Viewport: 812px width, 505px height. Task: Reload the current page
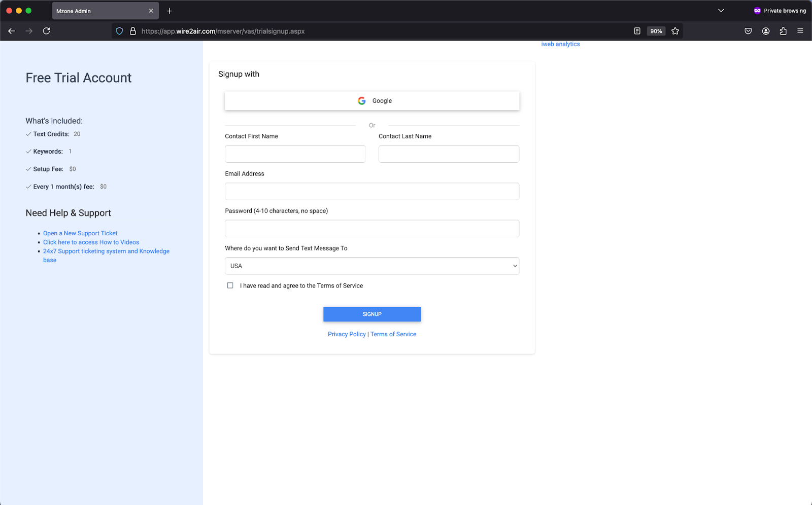tap(46, 31)
